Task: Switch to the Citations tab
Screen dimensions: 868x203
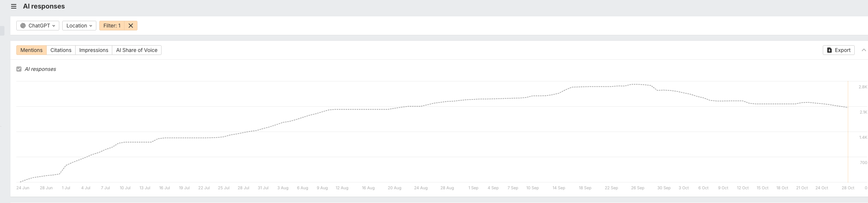Action: [x=61, y=50]
